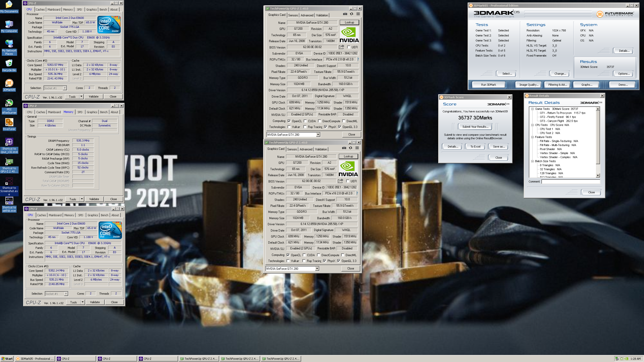The height and width of the screenshot is (362, 644).
Task: Open Shortcut to Screenshot.exe icon
Action: [x=9, y=187]
